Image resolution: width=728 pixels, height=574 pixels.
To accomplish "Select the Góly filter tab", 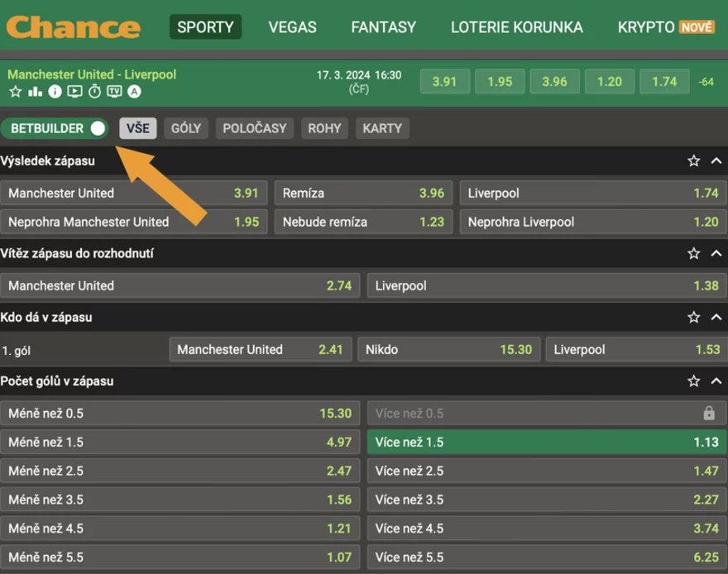I will (x=185, y=128).
